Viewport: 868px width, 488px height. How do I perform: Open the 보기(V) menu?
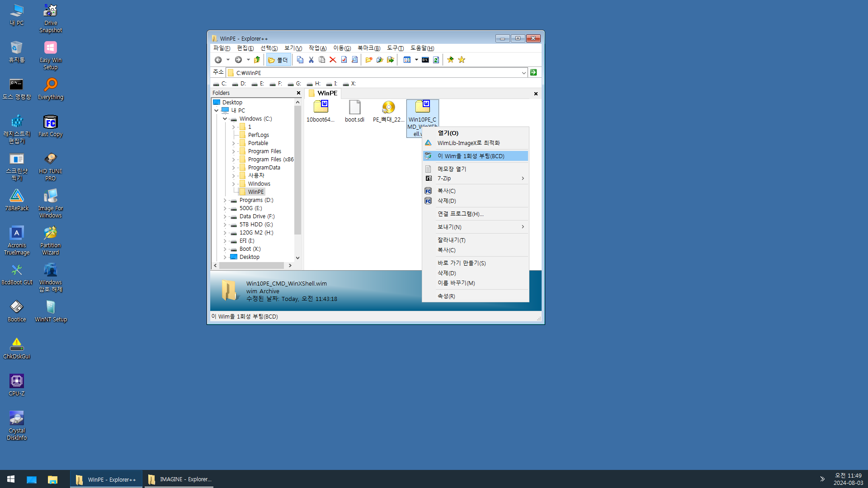coord(293,48)
